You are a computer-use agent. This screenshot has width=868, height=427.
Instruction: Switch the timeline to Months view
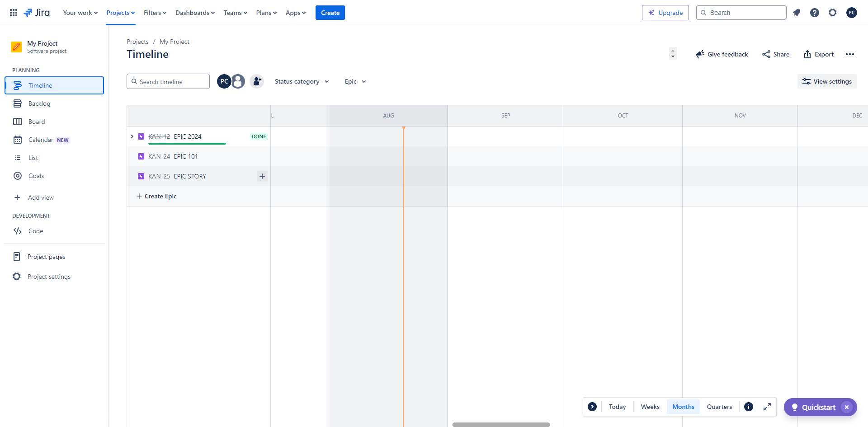pyautogui.click(x=683, y=407)
